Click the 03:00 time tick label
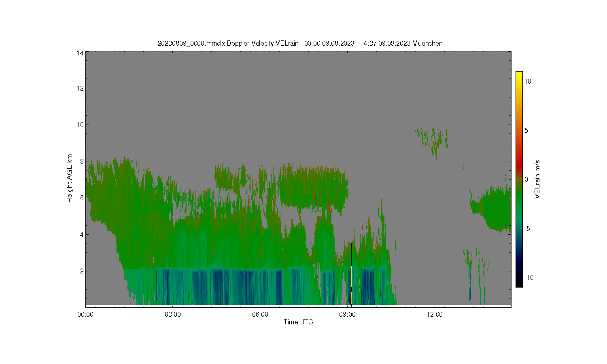607x364 pixels. tap(173, 314)
